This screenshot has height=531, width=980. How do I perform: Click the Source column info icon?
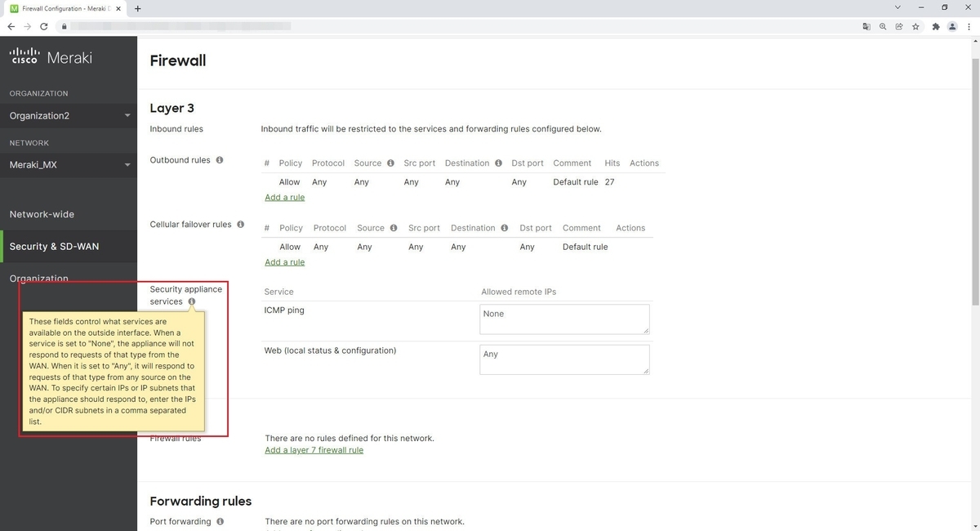pyautogui.click(x=390, y=163)
